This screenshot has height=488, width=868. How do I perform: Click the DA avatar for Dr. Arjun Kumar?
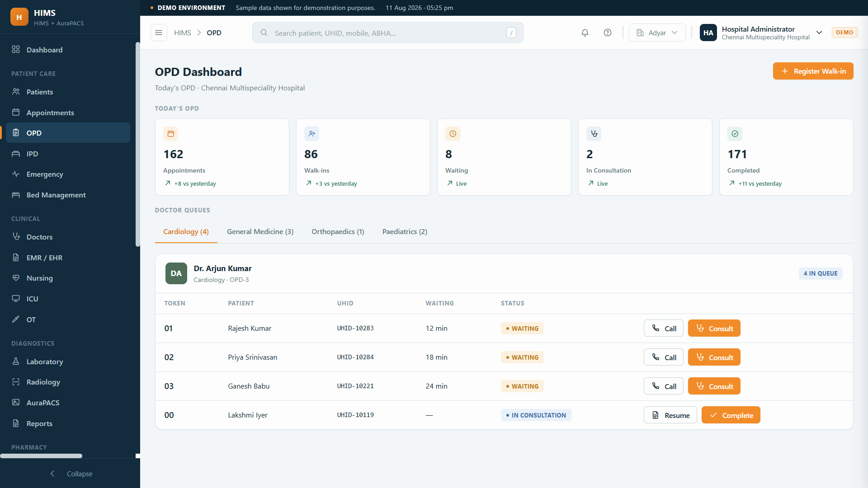point(176,273)
